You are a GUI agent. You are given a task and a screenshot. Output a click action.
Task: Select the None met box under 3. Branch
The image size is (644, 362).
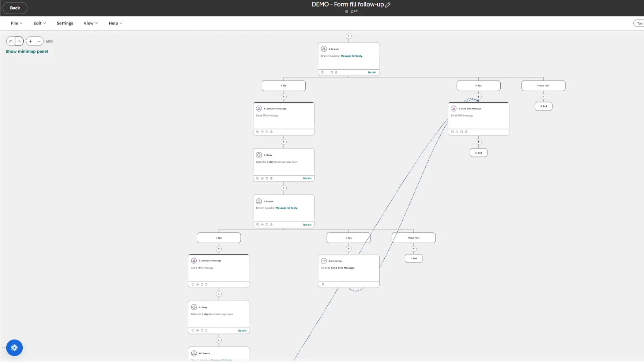pyautogui.click(x=543, y=85)
